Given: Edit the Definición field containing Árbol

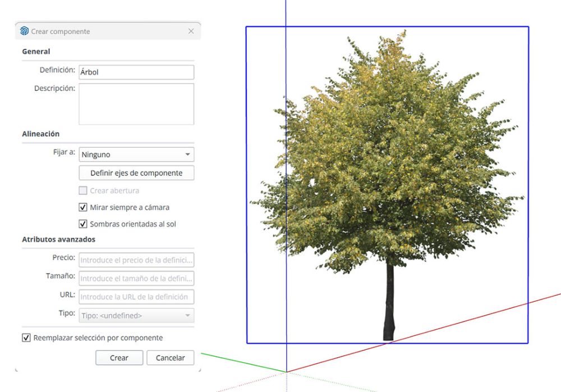Looking at the screenshot, I should click(136, 71).
